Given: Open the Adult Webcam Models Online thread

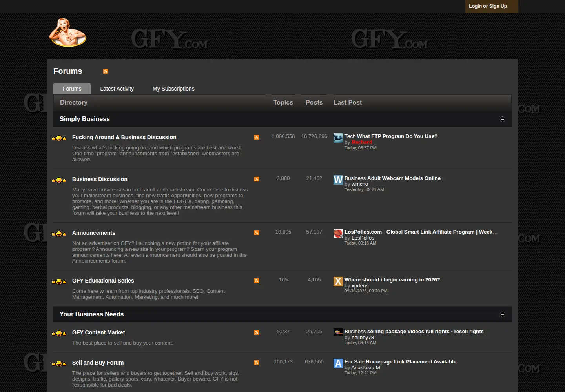Looking at the screenshot, I should point(404,178).
